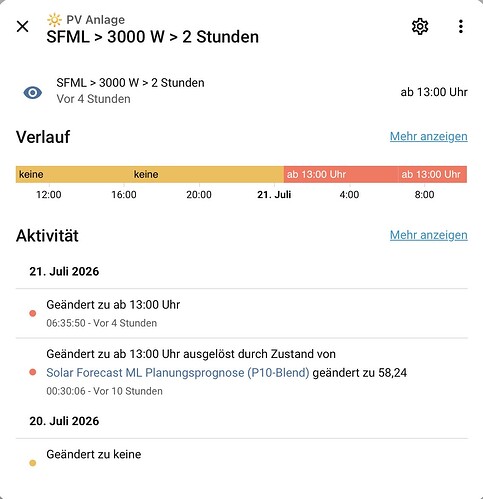This screenshot has width=483, height=499.
Task: Click orange dot beside 06:35:50 entry
Action: click(x=33, y=313)
